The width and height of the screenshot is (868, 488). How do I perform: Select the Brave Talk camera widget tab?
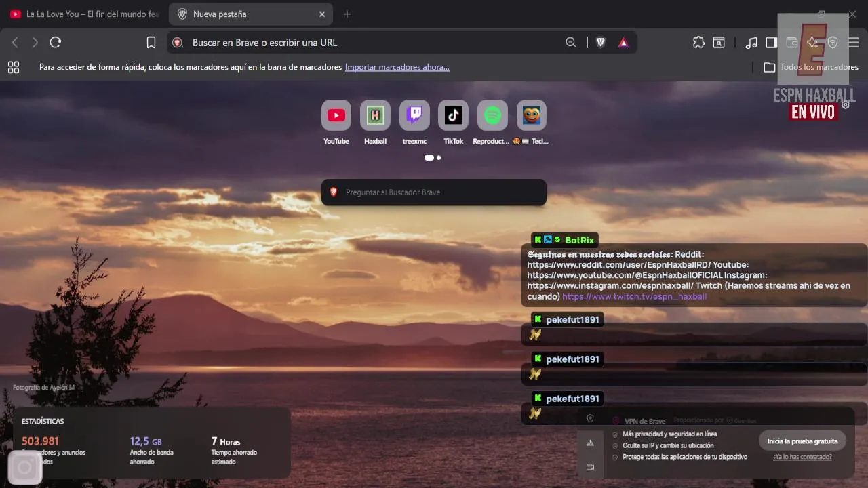point(590,467)
